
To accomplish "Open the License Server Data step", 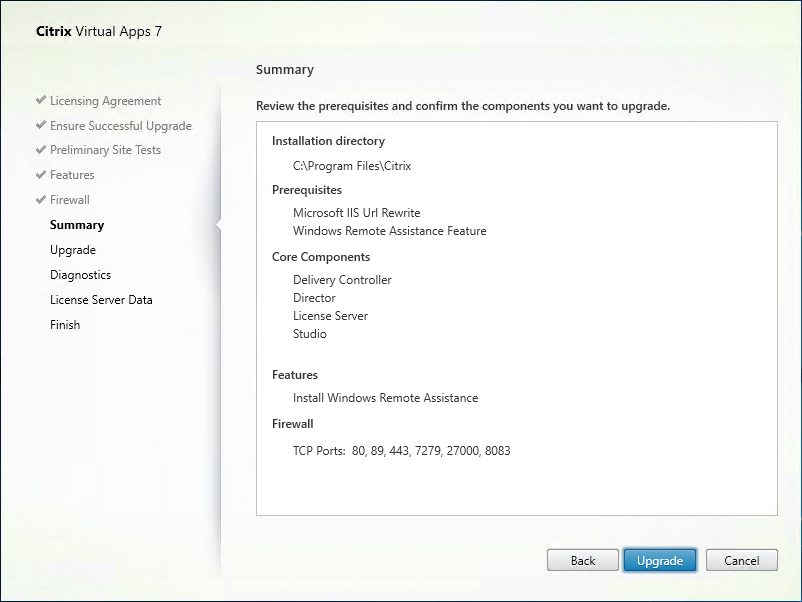I will [x=101, y=300].
